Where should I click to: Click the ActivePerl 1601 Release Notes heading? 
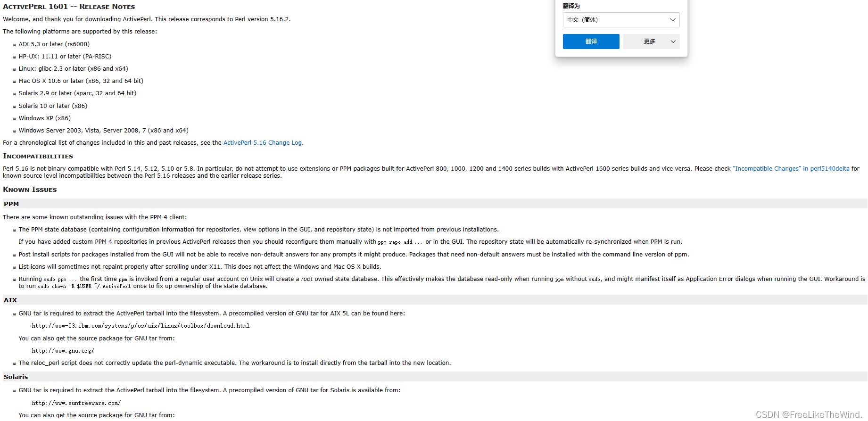point(69,7)
